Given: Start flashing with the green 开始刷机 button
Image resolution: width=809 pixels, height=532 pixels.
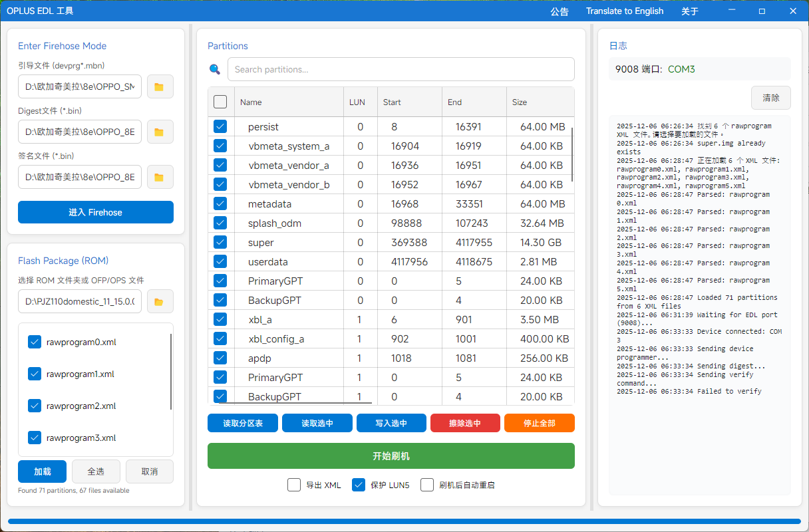Looking at the screenshot, I should pos(391,456).
